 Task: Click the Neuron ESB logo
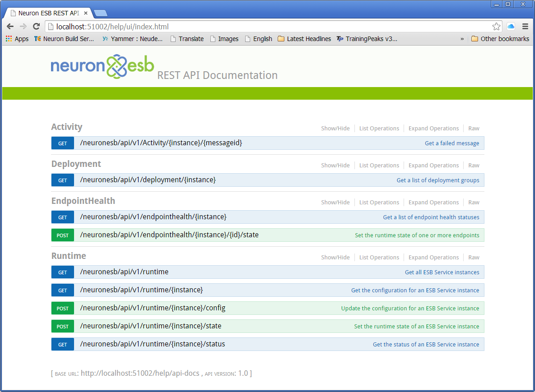[102, 66]
